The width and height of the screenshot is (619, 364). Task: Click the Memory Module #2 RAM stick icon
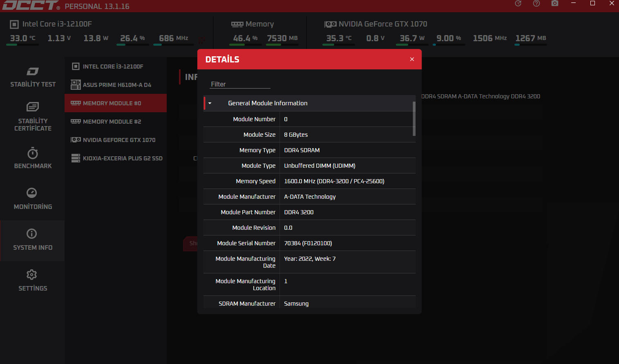[x=76, y=122]
